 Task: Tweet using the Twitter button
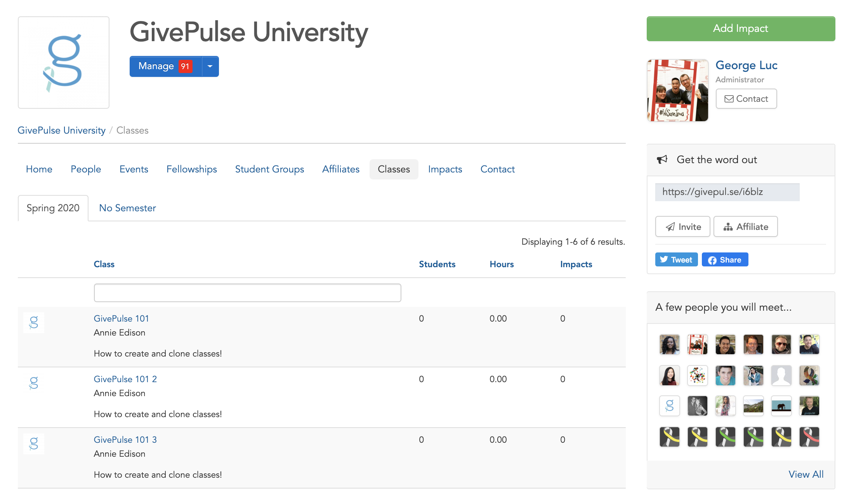coord(676,260)
